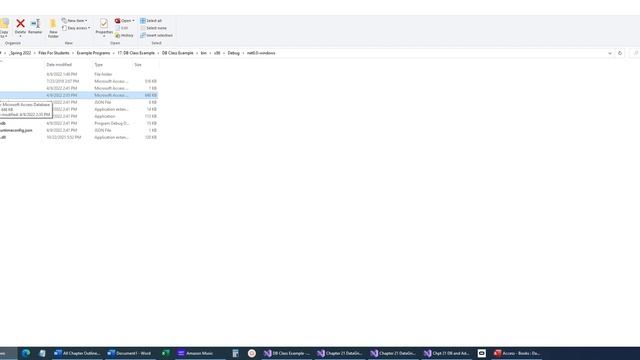The height and width of the screenshot is (360, 640).
Task: Go to Example Programs in breadcrumb
Action: pos(93,53)
